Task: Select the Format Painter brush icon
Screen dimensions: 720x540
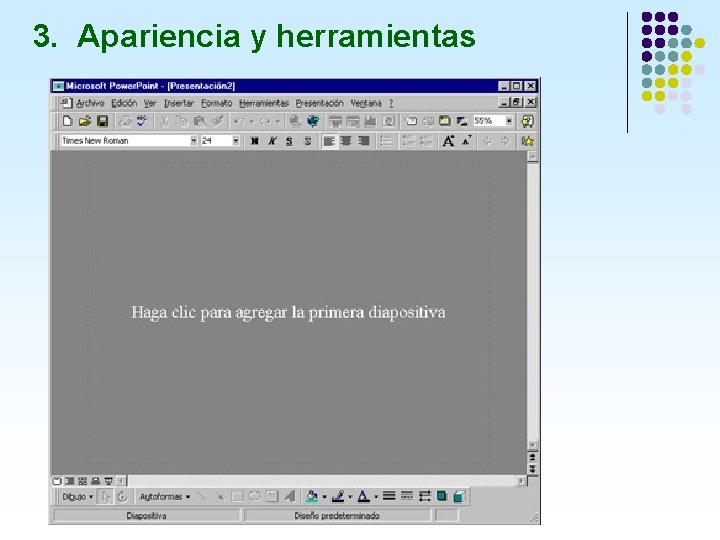Action: [x=217, y=121]
